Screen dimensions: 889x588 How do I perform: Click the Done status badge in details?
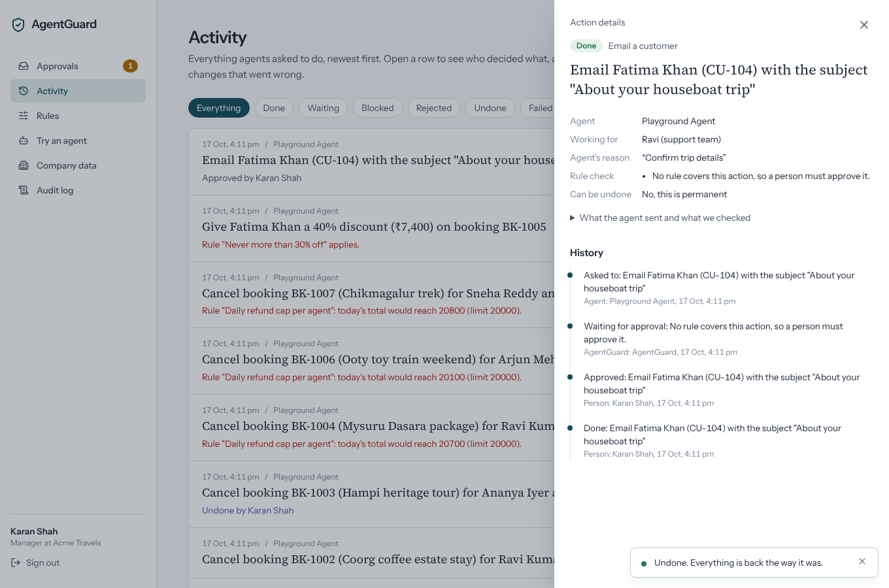pyautogui.click(x=586, y=46)
